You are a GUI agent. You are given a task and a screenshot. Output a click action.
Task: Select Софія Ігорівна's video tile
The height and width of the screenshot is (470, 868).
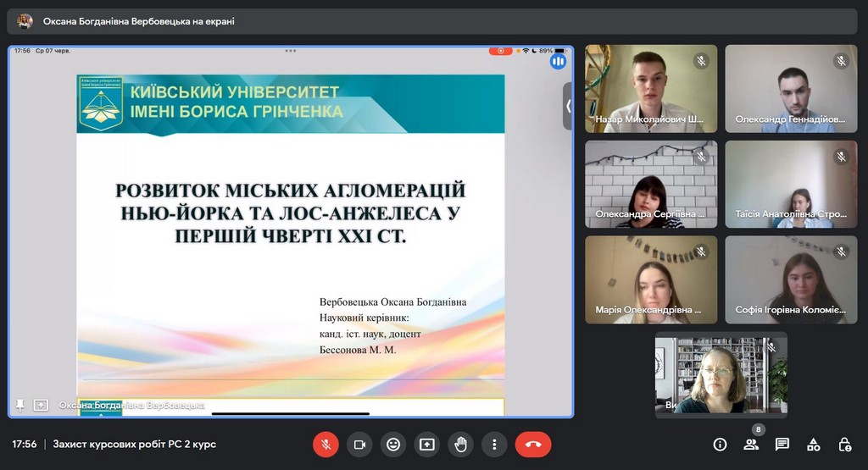tap(791, 279)
